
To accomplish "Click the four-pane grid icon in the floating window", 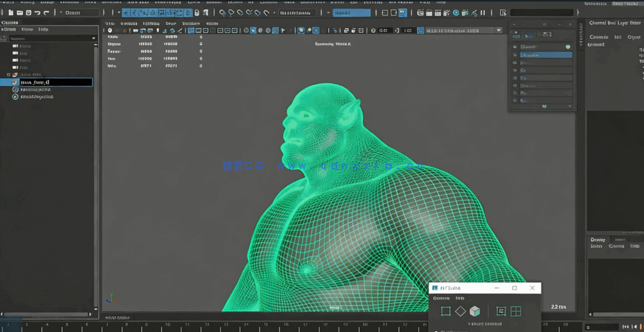I will [x=516, y=311].
